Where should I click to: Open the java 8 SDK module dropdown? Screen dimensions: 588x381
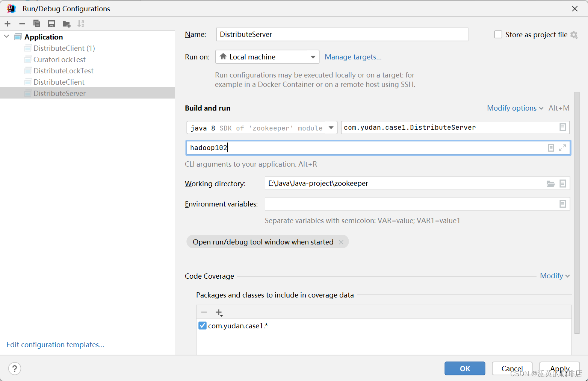coord(262,128)
